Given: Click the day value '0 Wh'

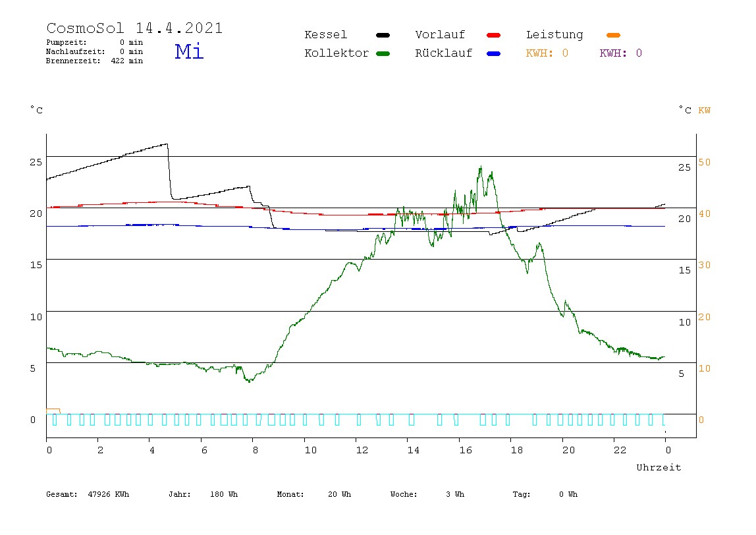Looking at the screenshot, I should click(x=568, y=494).
